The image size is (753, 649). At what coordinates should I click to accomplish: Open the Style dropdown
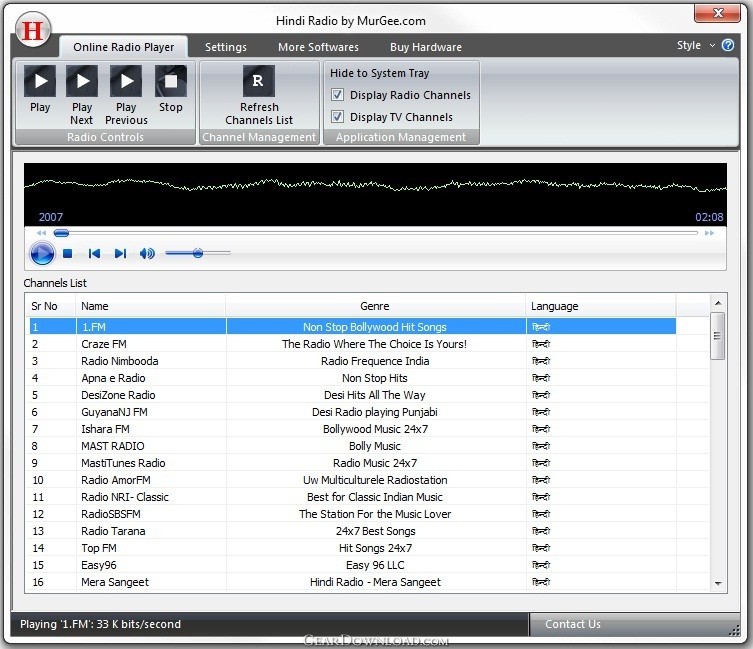(x=695, y=45)
